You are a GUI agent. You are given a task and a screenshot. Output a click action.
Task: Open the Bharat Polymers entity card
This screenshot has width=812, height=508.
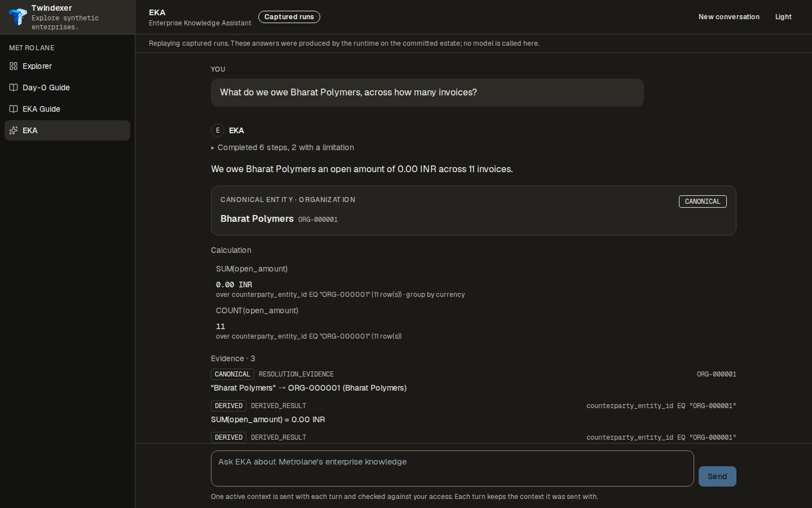click(474, 211)
